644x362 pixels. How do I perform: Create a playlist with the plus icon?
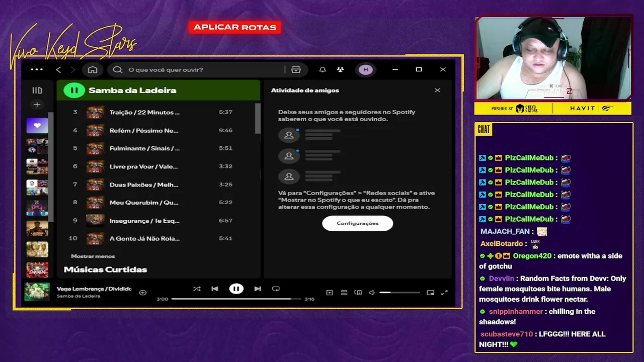coord(37,105)
